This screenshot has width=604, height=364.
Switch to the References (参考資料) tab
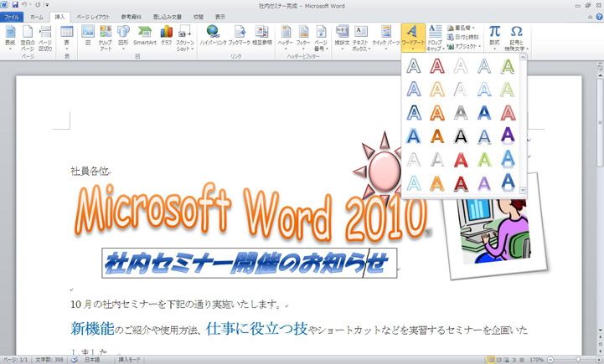[x=132, y=17]
